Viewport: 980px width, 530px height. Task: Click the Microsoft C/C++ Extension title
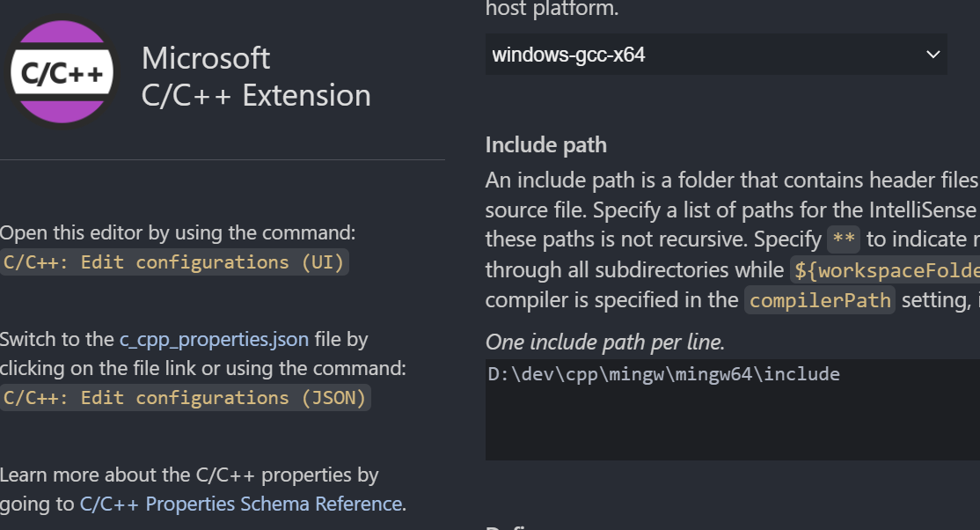256,77
